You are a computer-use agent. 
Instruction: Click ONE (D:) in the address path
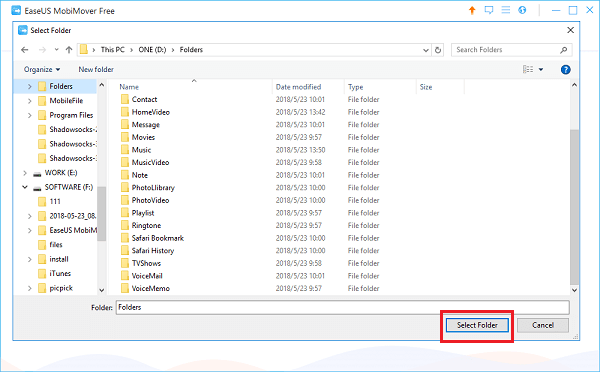(152, 50)
